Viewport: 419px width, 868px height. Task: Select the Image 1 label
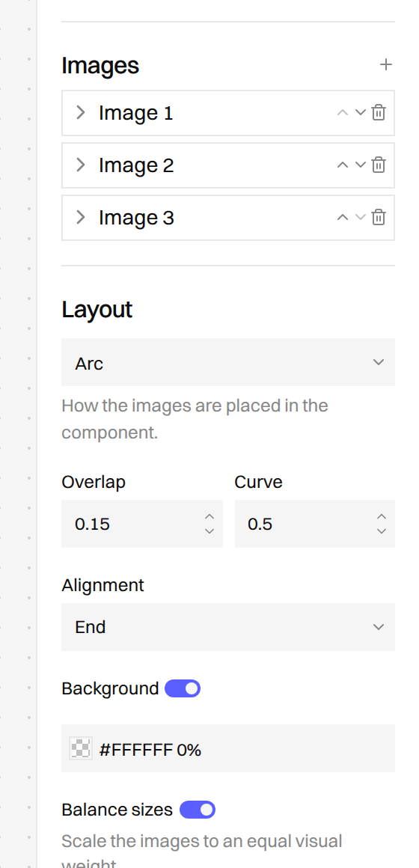136,113
